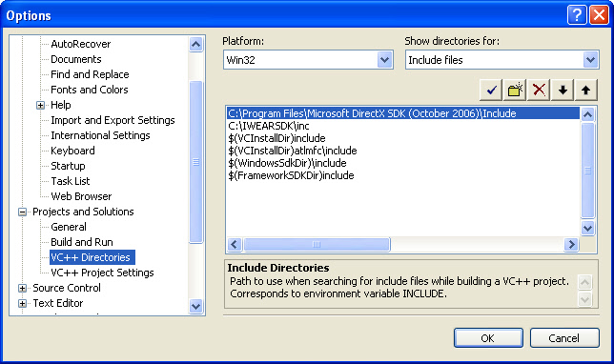The image size is (614, 364).
Task: Open the Platform Win32 dropdown
Action: [385, 60]
